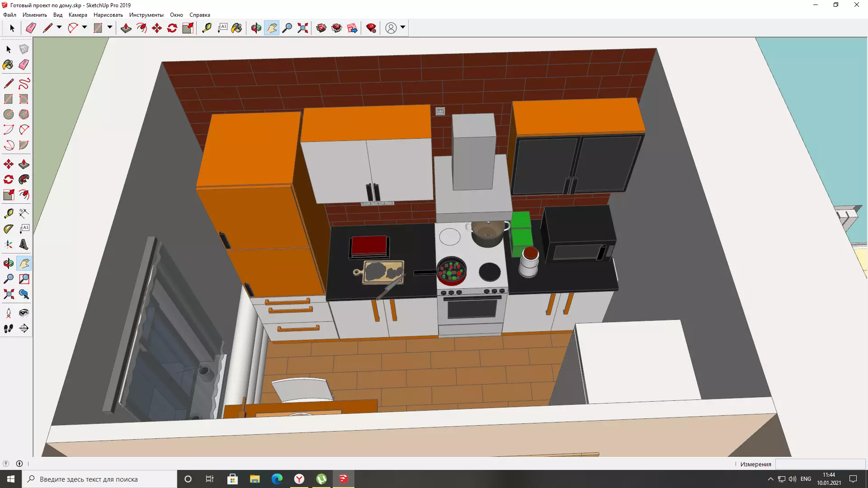
Task: Select the Circle tool in left toolbar
Action: (x=9, y=114)
